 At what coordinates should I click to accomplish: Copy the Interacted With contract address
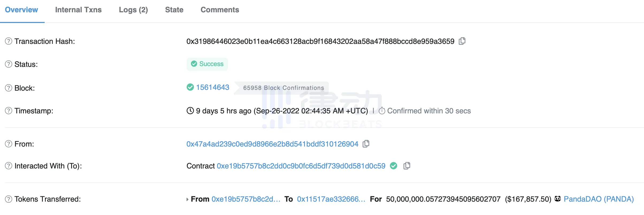tap(407, 166)
